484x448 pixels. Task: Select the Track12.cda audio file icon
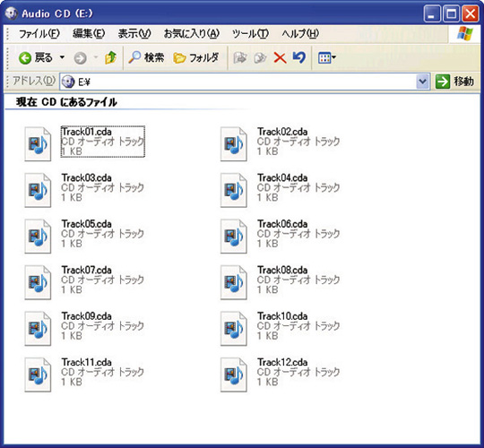coord(234,375)
